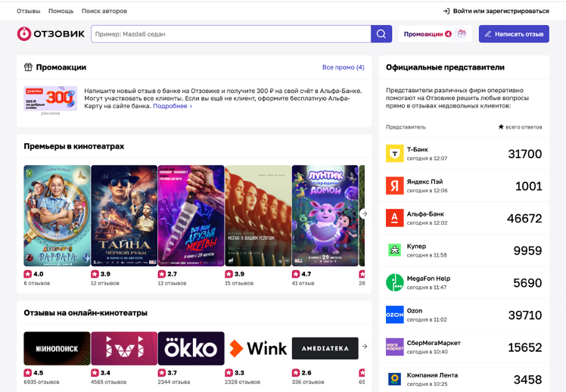
Task: Open the Т-Банк representative name link
Action: [417, 149]
